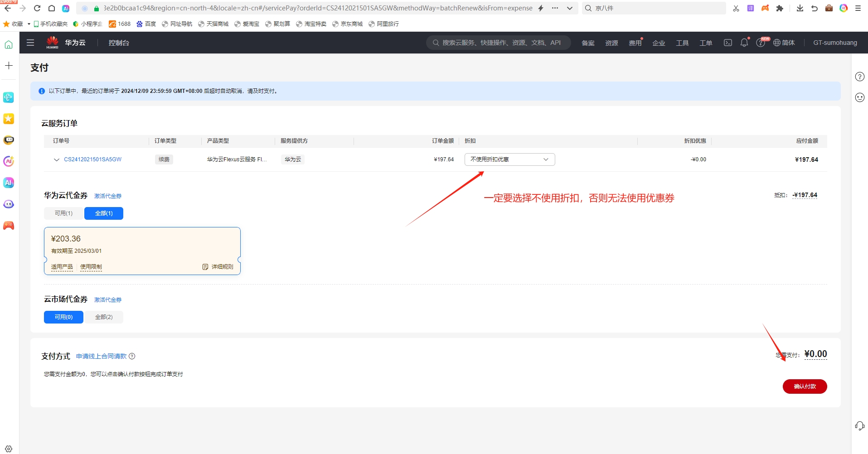Screen dimensions: 868x454
Task: Click the notification bell icon
Action: pyautogui.click(x=744, y=43)
